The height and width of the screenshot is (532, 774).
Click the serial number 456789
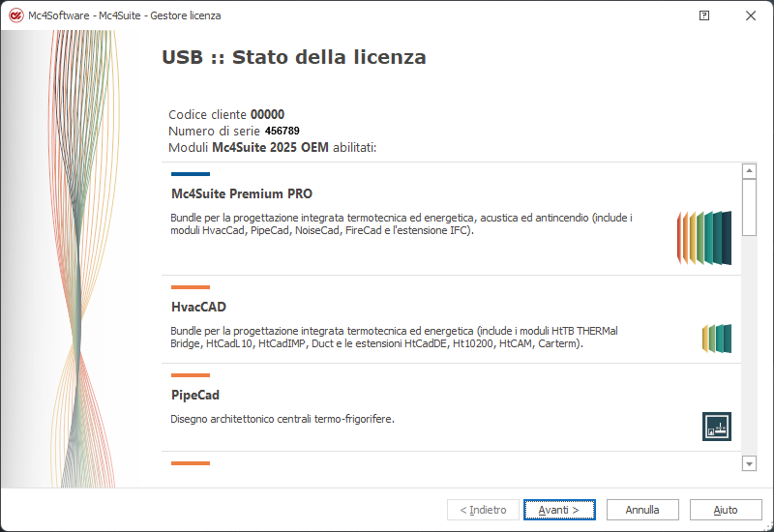click(x=283, y=131)
